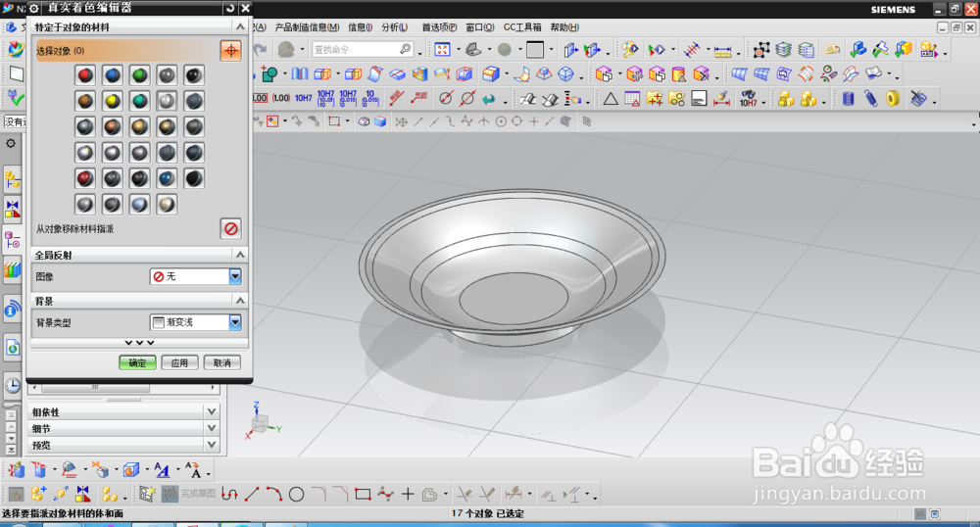Click the draw arc sketch tool
The image size is (980, 527).
click(273, 495)
